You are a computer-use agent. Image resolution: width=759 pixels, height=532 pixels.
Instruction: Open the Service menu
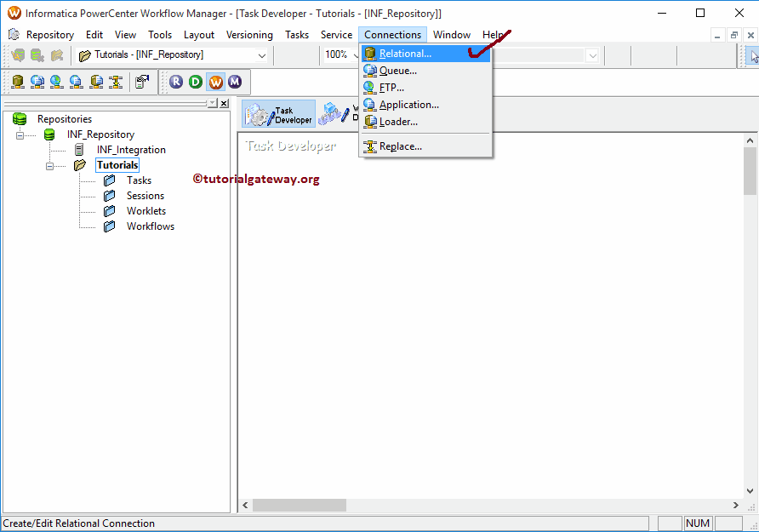point(336,35)
